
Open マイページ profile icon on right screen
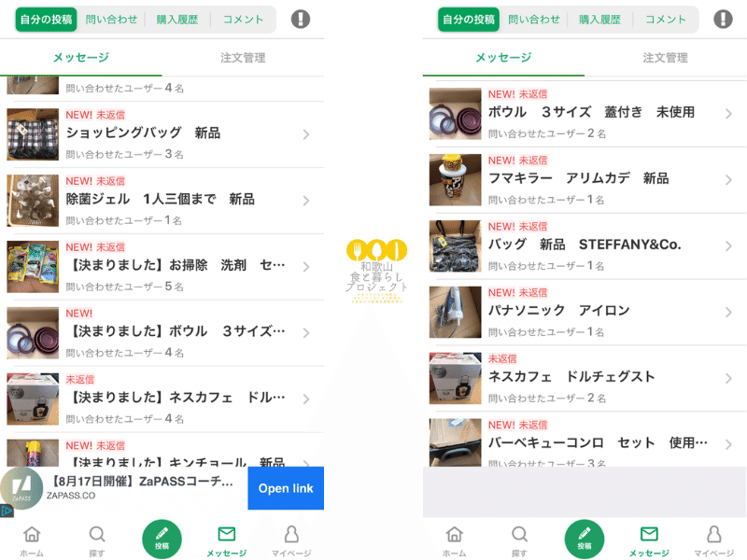pos(713,541)
